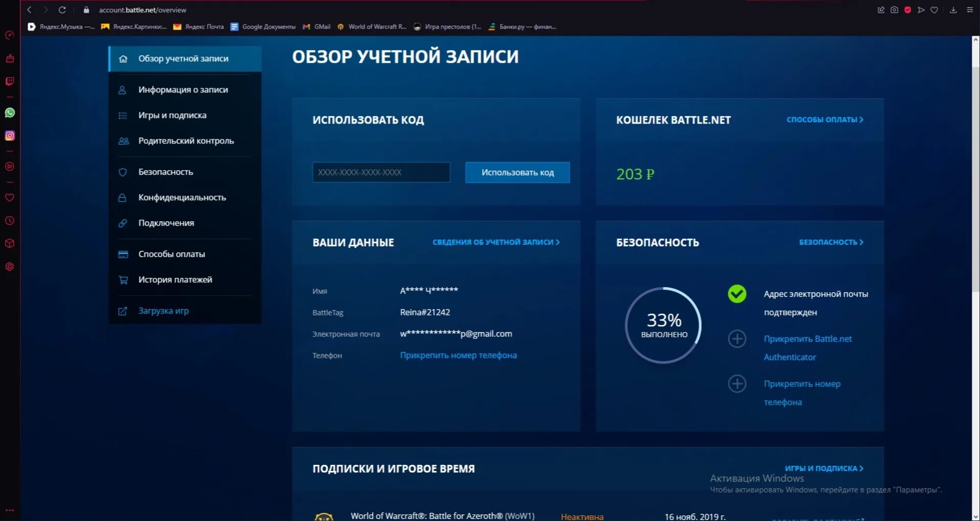Image resolution: width=980 pixels, height=521 pixels.
Task: Open Родительский контроль menu item
Action: (x=185, y=141)
